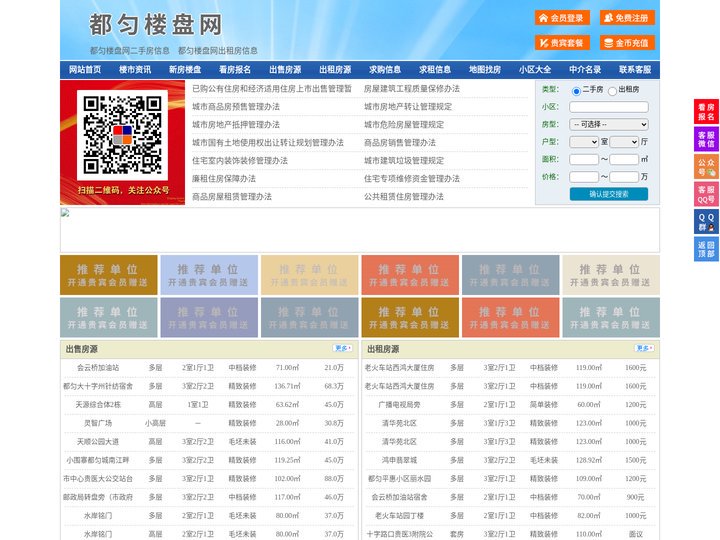Image resolution: width=720 pixels, height=540 pixels.
Task: Click 更多 in 出售房源 header
Action: click(x=343, y=348)
